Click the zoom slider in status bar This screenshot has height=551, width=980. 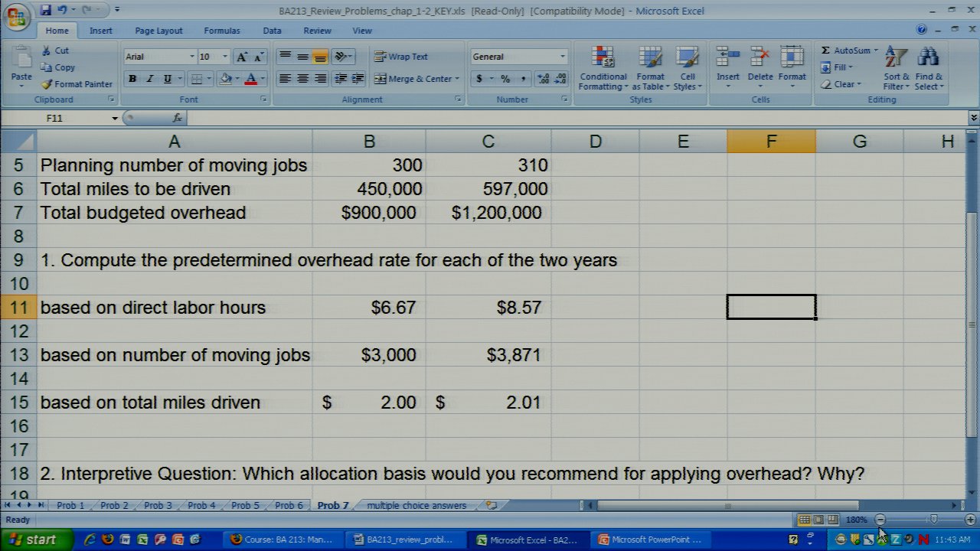933,520
